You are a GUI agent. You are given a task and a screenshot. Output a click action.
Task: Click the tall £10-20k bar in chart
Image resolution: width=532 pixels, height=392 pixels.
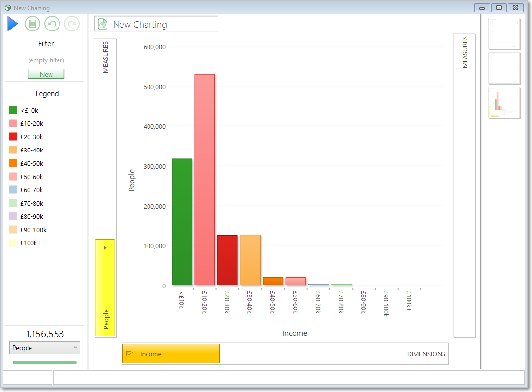point(205,180)
